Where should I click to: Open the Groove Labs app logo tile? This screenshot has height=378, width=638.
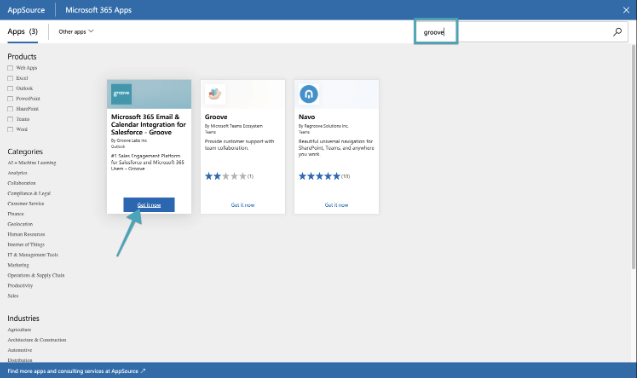tap(121, 94)
